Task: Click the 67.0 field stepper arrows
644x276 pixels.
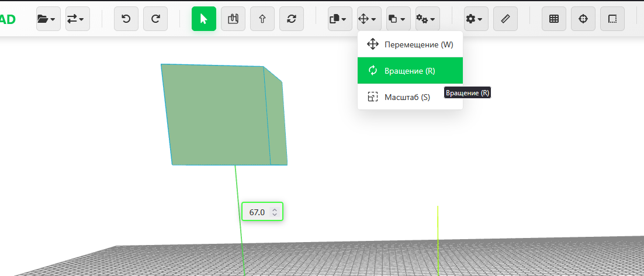Action: (275, 212)
